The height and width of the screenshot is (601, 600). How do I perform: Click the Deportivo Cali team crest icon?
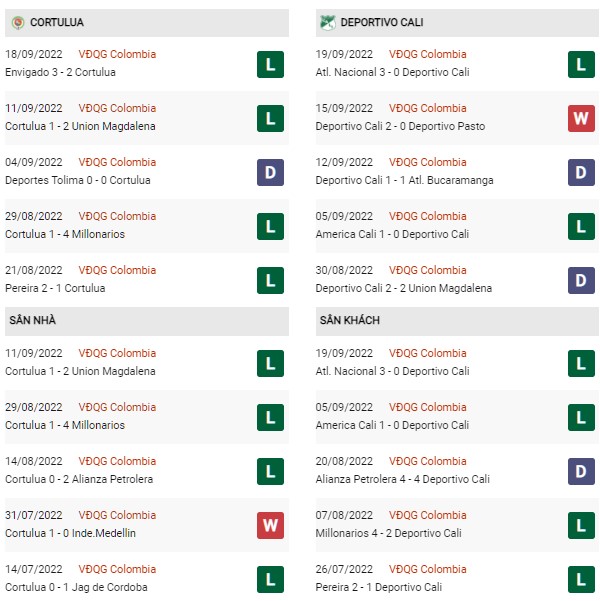[x=327, y=23]
